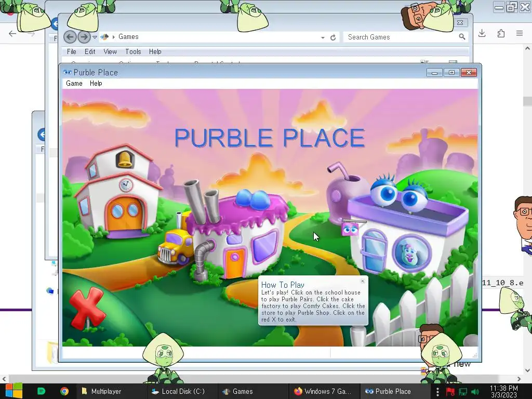Image resolution: width=532 pixels, height=399 pixels.
Task: Expand address bar history dropdown in Games window
Action: point(323,37)
